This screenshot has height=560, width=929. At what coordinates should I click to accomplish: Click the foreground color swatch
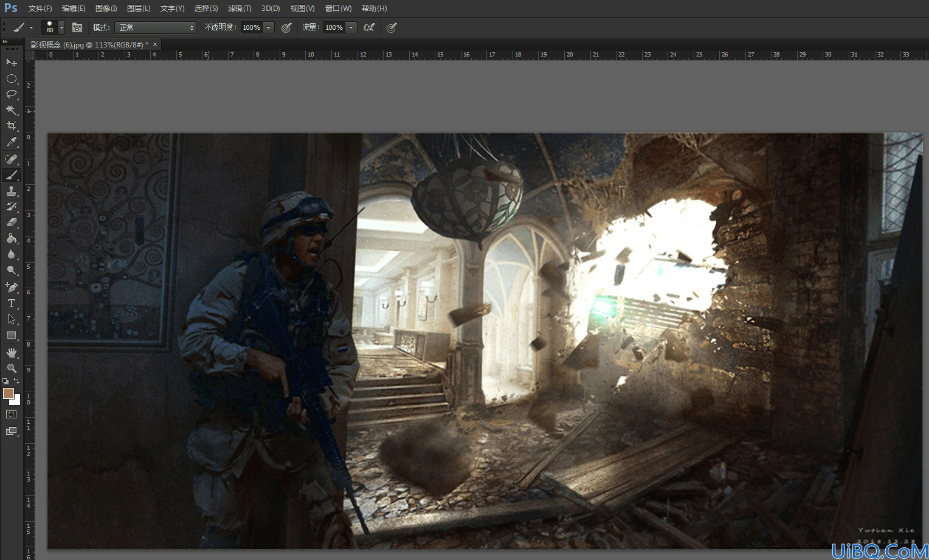[x=9, y=393]
